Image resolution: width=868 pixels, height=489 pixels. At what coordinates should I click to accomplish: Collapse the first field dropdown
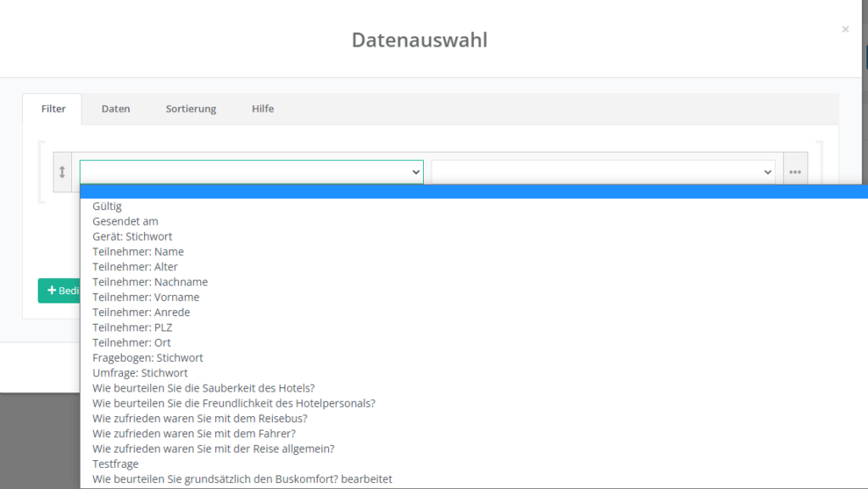point(251,171)
